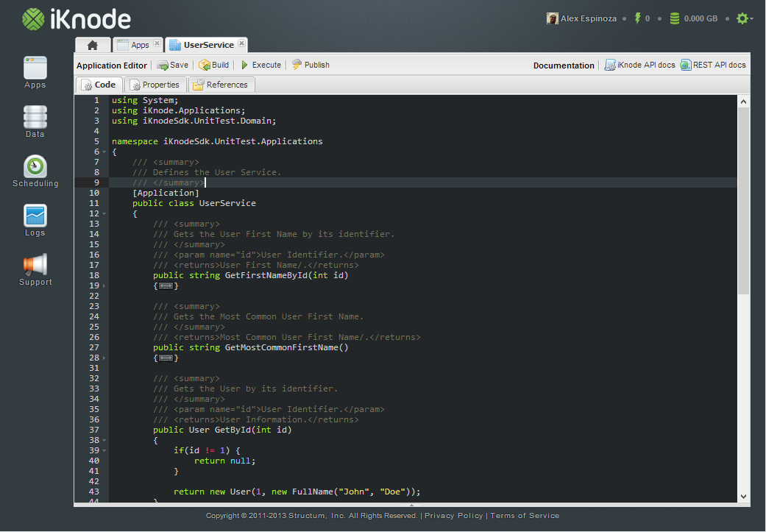Click the scrollbar down arrow
Screen dimensions: 766x532
coord(743,497)
